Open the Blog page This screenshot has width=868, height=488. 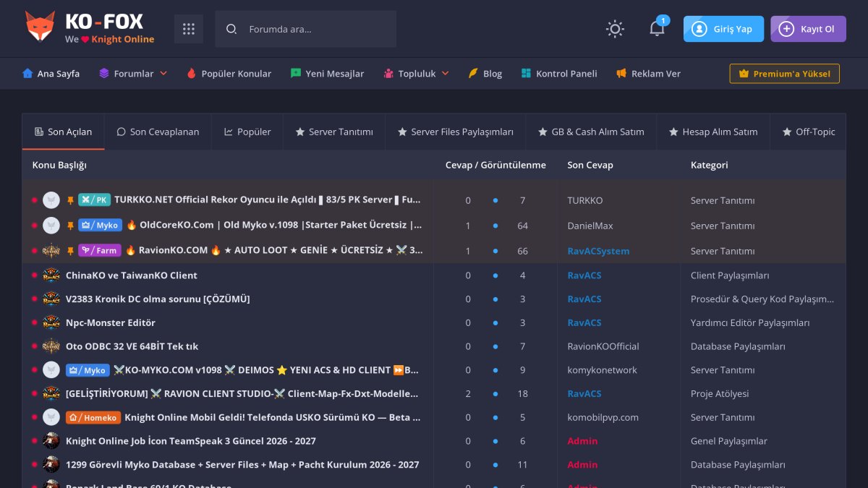point(485,74)
